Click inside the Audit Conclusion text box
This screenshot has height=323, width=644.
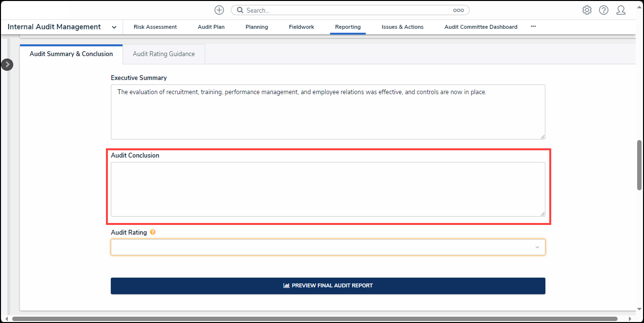click(x=328, y=189)
